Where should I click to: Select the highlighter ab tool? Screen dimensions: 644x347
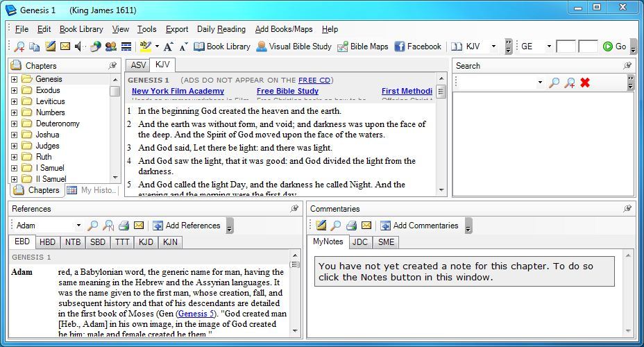(x=146, y=46)
